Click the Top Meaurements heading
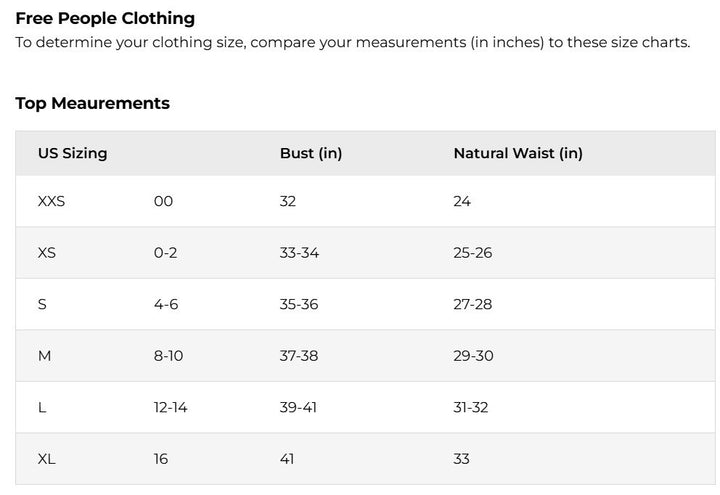 tap(92, 103)
